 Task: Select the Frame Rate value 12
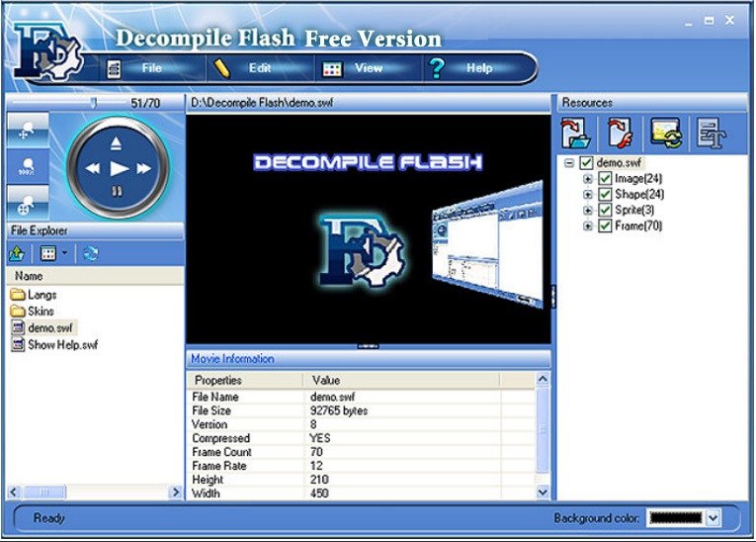316,466
